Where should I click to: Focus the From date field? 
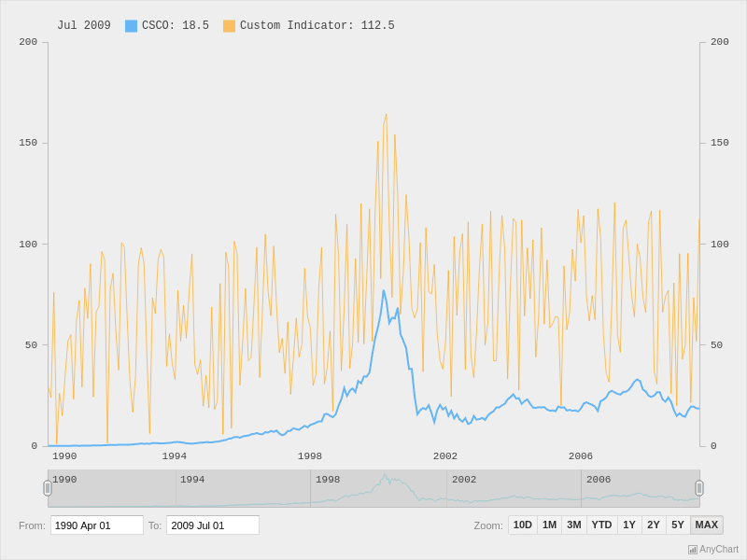point(97,525)
